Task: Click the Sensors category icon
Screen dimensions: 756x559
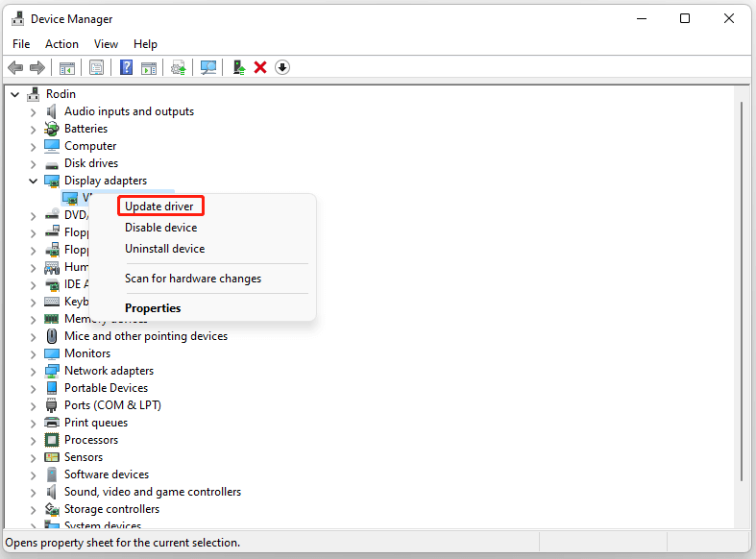Action: [x=52, y=457]
